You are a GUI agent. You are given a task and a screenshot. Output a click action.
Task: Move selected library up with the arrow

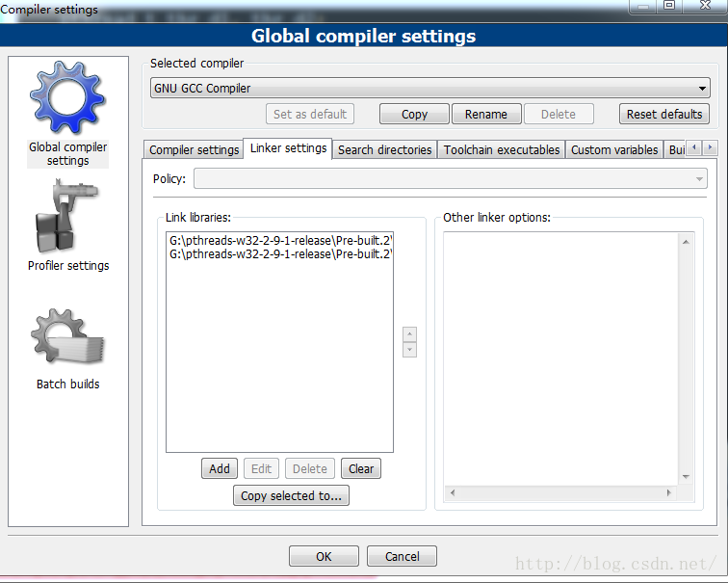[409, 334]
